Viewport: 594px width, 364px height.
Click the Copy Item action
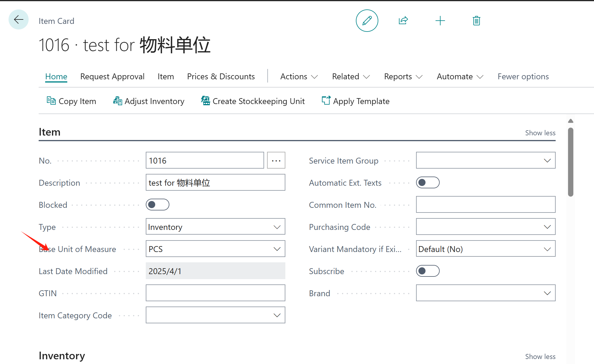point(71,101)
